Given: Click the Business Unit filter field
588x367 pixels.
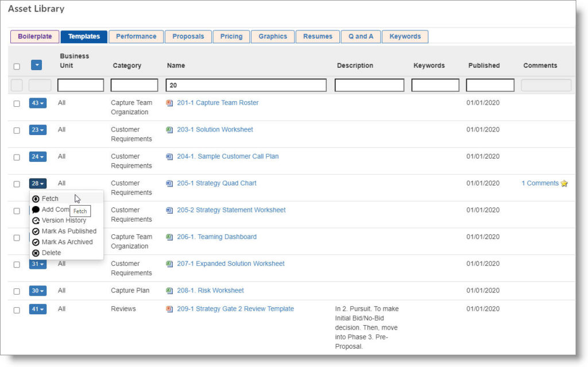Looking at the screenshot, I should tap(80, 85).
